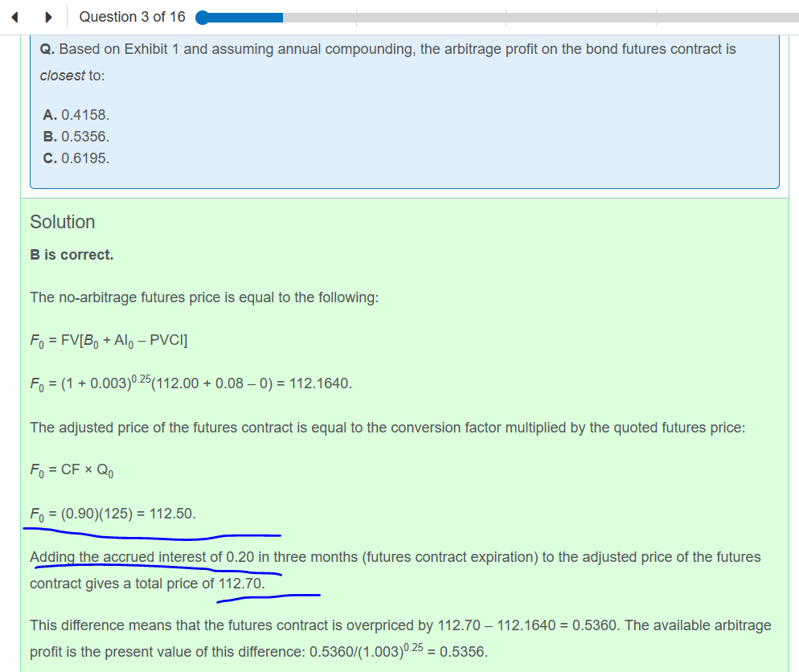This screenshot has height=672, width=799.
Task: Click the 'Question 3 of 16' counter
Action: [132, 17]
